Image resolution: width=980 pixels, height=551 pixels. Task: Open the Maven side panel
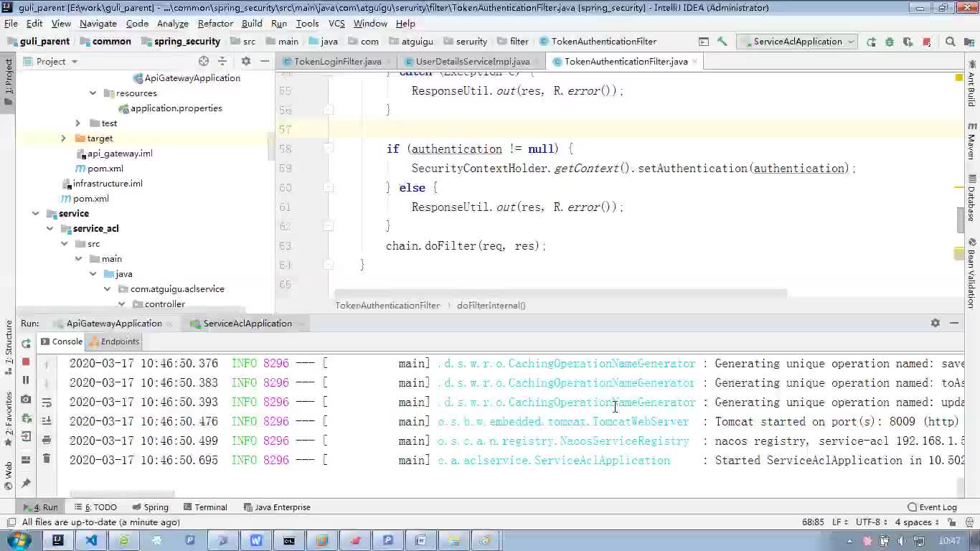pyautogui.click(x=972, y=141)
